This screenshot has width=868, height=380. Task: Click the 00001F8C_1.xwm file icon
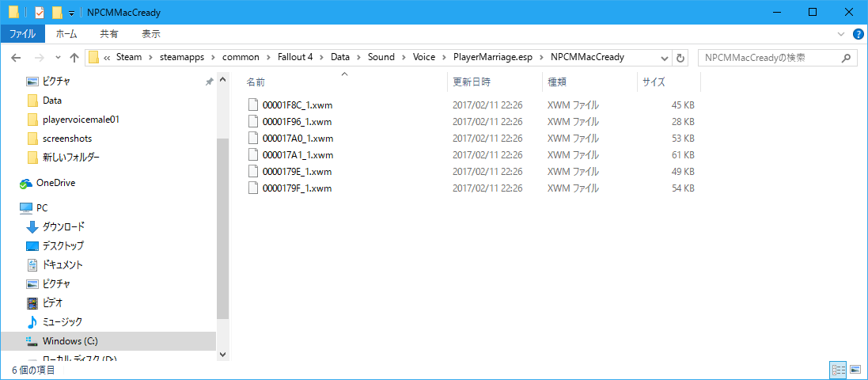[252, 104]
